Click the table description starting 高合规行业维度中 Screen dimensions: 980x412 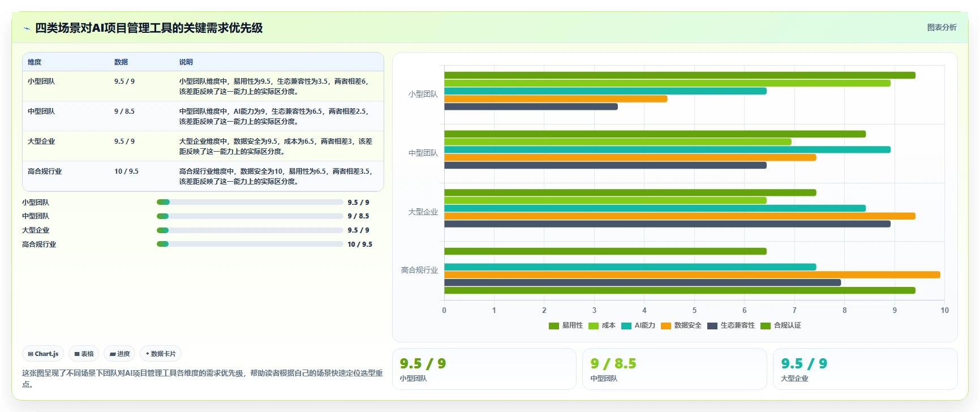coord(277,177)
